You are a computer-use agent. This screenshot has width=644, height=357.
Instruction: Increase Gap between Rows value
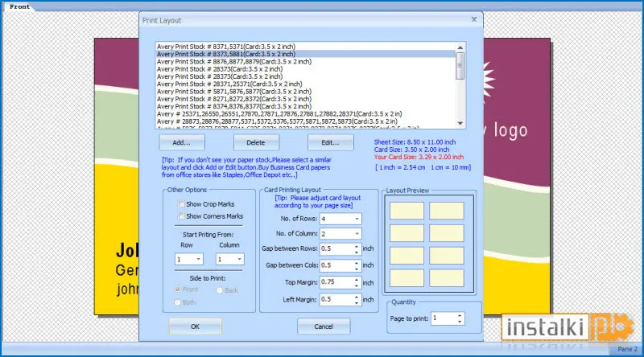click(x=357, y=246)
